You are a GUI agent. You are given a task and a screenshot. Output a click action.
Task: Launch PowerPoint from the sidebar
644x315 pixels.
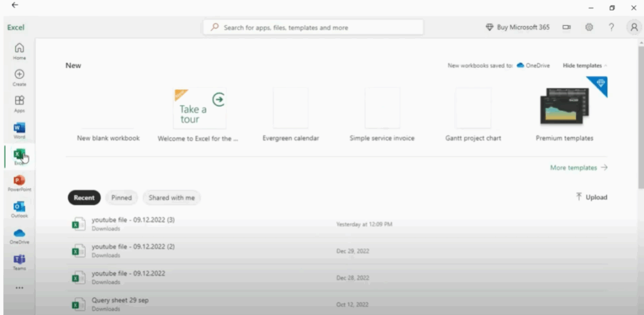tap(19, 183)
